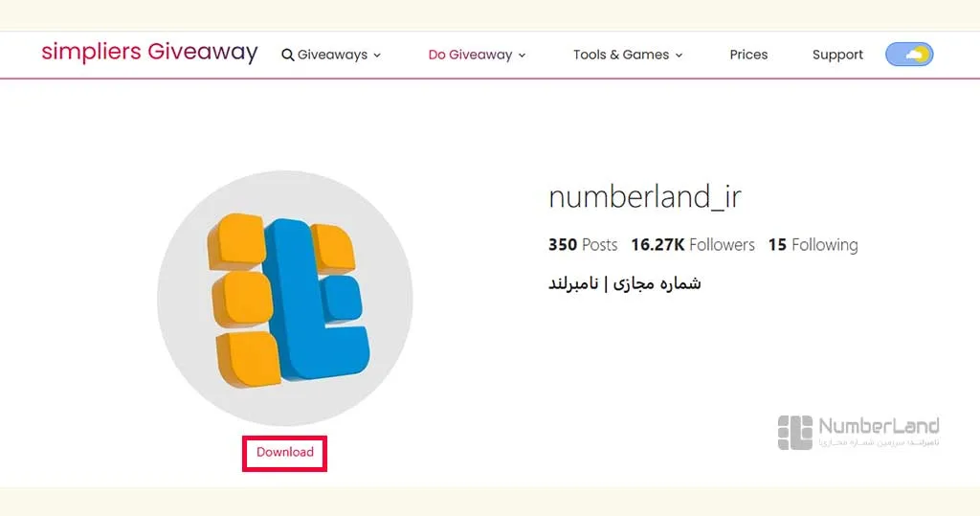This screenshot has height=516, width=980.
Task: Toggle the dark mode switch
Action: point(909,55)
